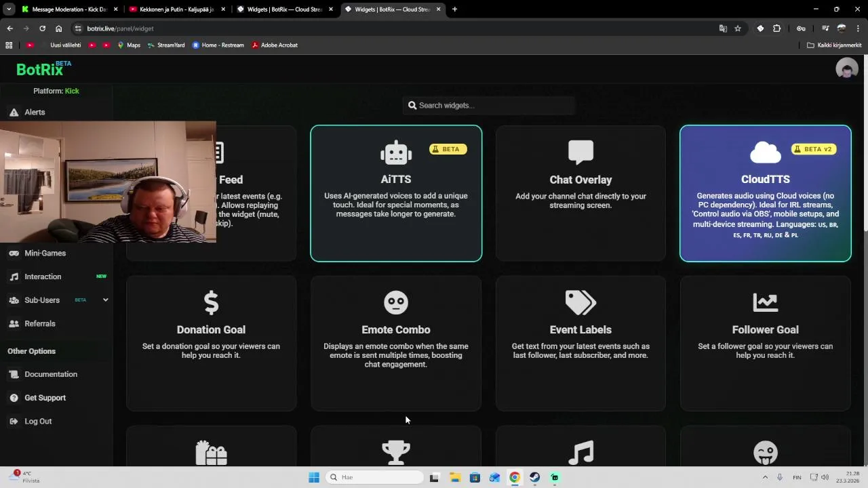Viewport: 868px width, 488px height.
Task: Adjust volume via taskbar speaker icon
Action: 825,477
